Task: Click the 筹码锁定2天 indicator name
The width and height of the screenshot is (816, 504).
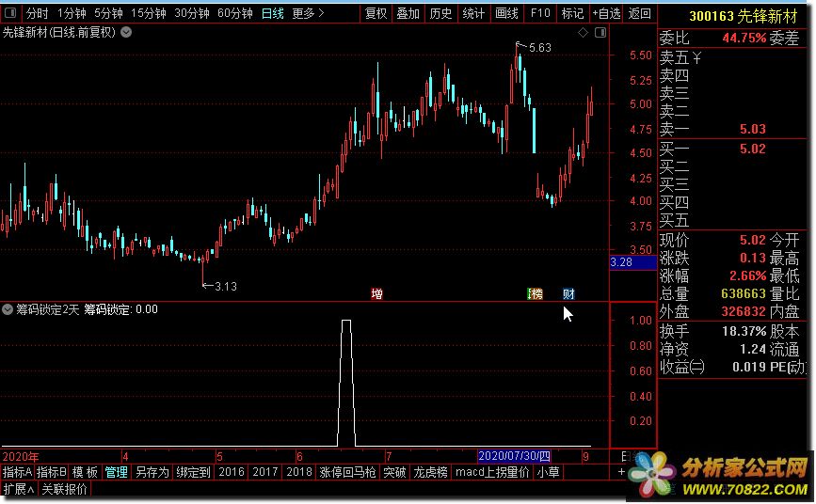Action: (x=47, y=309)
